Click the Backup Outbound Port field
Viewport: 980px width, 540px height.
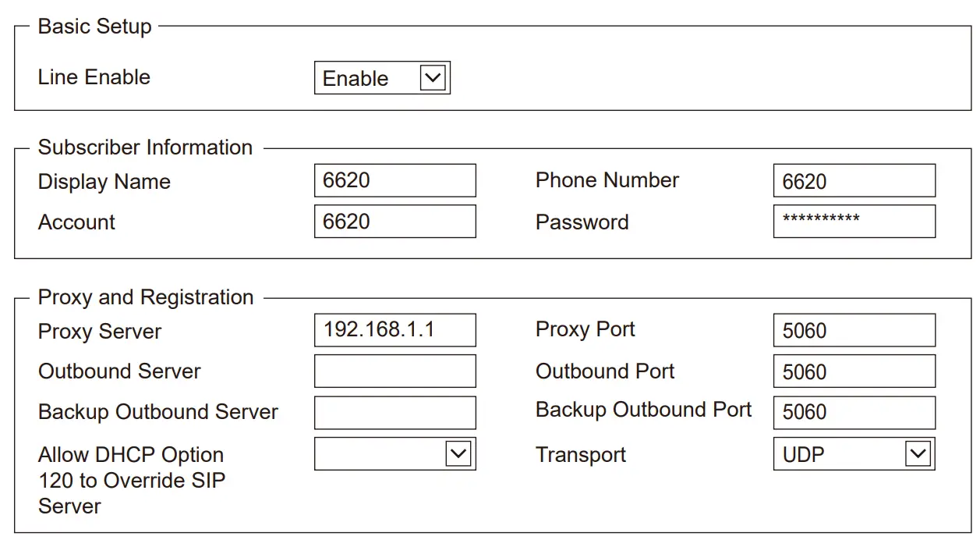tap(854, 413)
